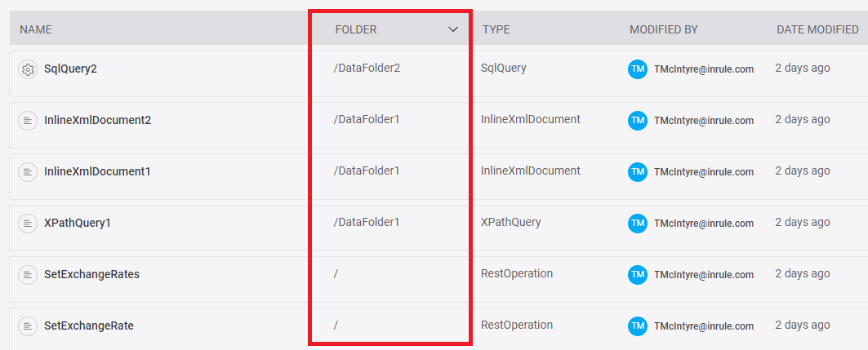
Task: Toggle the Folder column sort chevron
Action: 453,29
